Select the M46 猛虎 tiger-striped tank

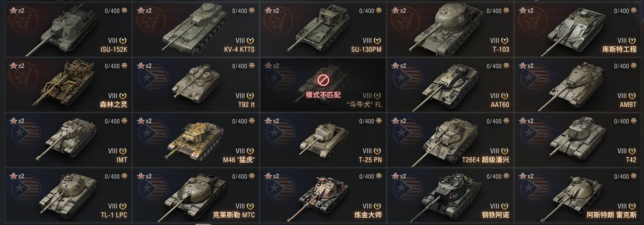pyautogui.click(x=196, y=140)
